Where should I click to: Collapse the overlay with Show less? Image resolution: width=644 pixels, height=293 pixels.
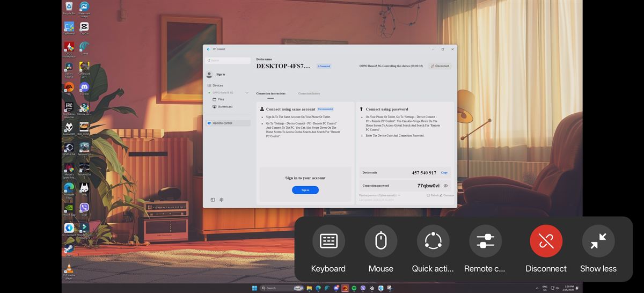point(598,241)
